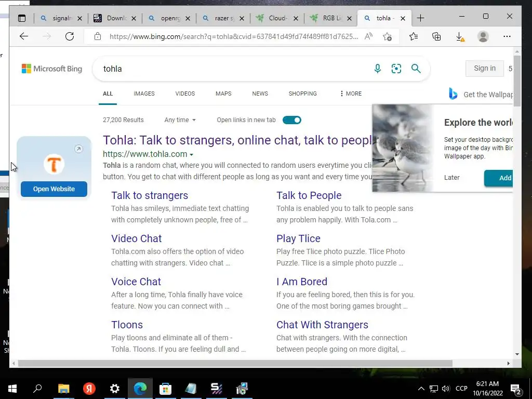This screenshot has width=532, height=399.
Task: Open the tab actions menu icon
Action: click(x=22, y=18)
